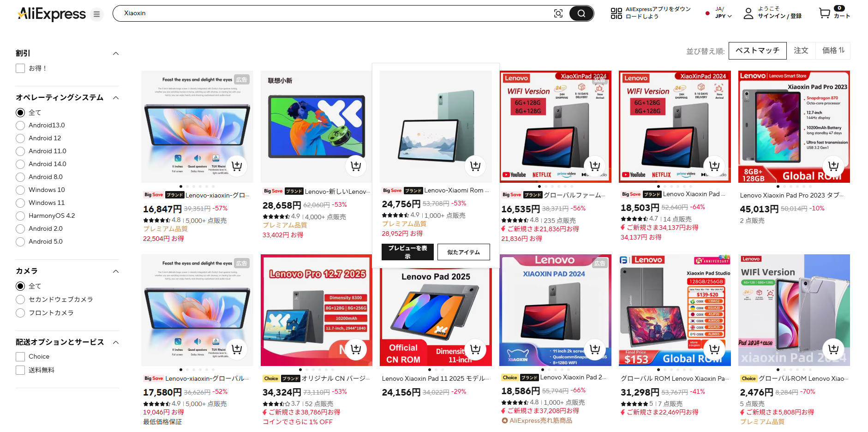The image size is (868, 432).
Task: Collapse the カメラ filter section
Action: point(116,271)
